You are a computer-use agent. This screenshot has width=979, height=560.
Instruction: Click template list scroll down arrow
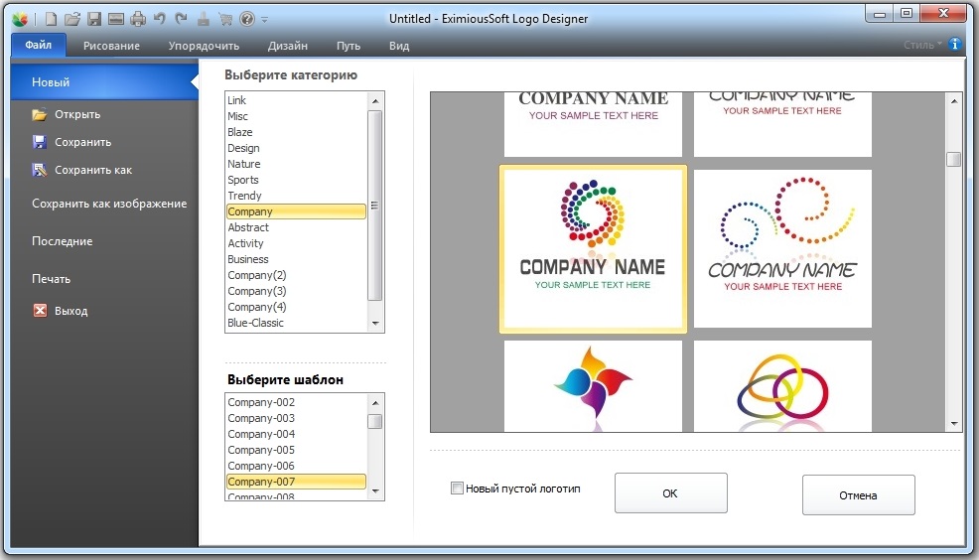click(375, 491)
